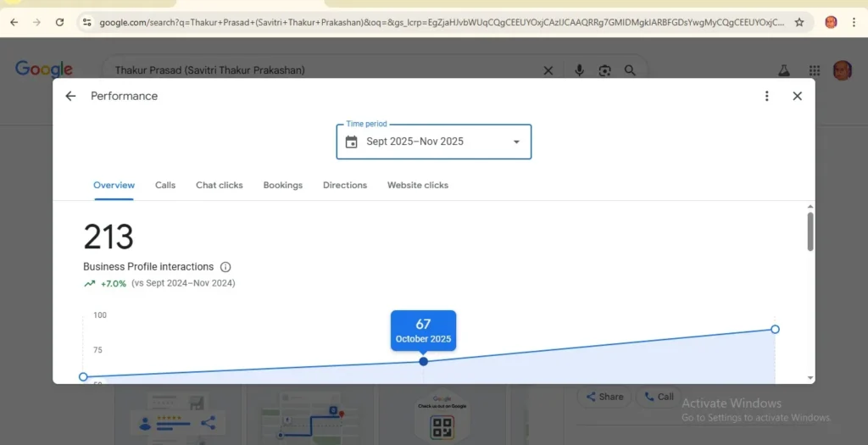The width and height of the screenshot is (868, 445).
Task: Start voice search with the microphone icon
Action: click(579, 70)
